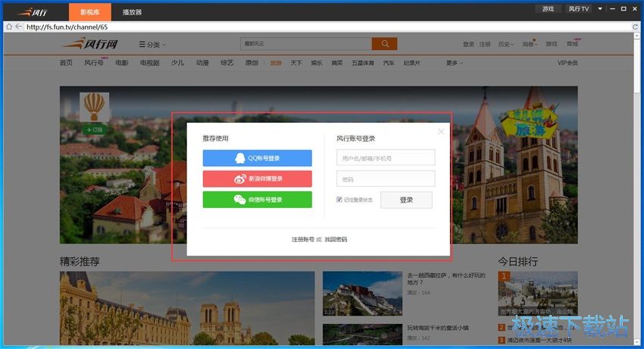Click the 登录 button in dialog
Screen dimensions: 644x349
point(406,200)
